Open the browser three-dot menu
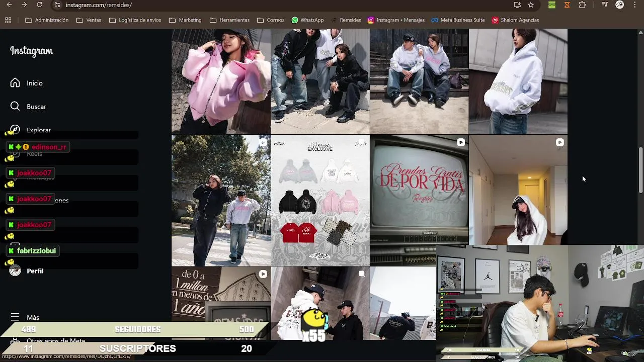 pyautogui.click(x=635, y=5)
